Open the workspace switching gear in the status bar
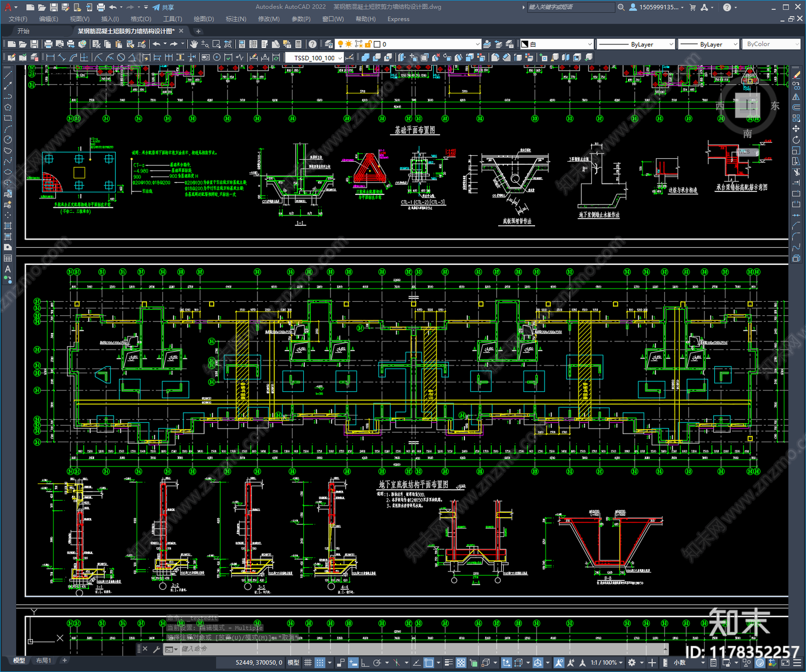 pyautogui.click(x=632, y=662)
